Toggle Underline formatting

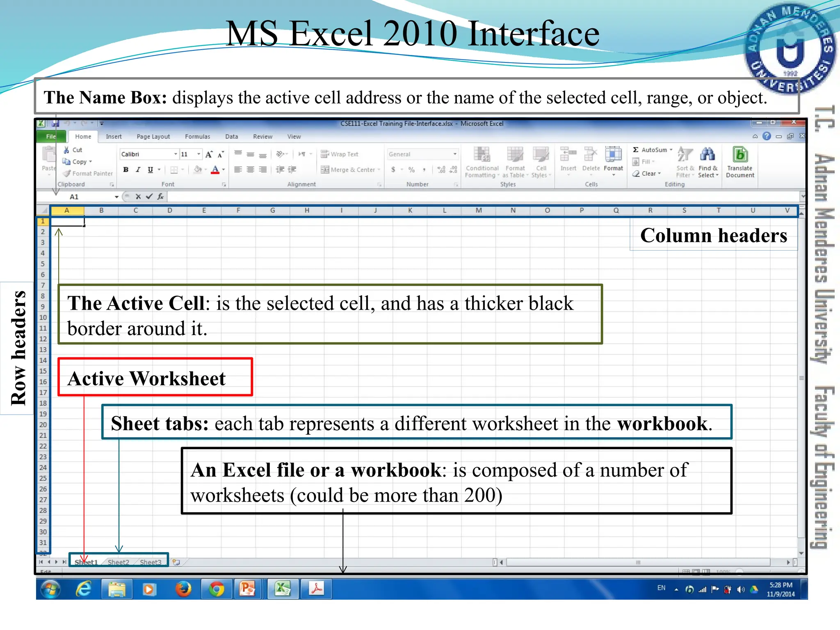(151, 170)
